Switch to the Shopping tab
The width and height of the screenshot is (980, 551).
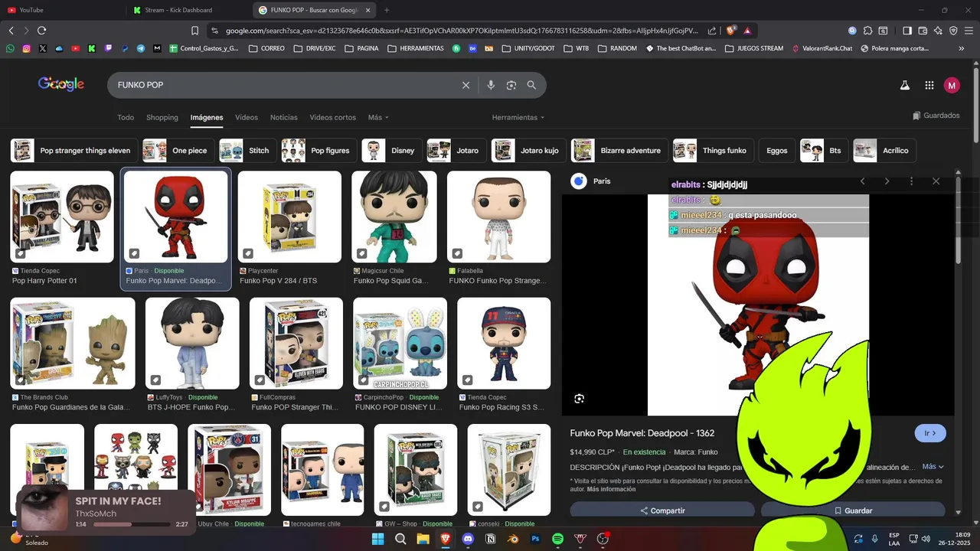pos(162,118)
